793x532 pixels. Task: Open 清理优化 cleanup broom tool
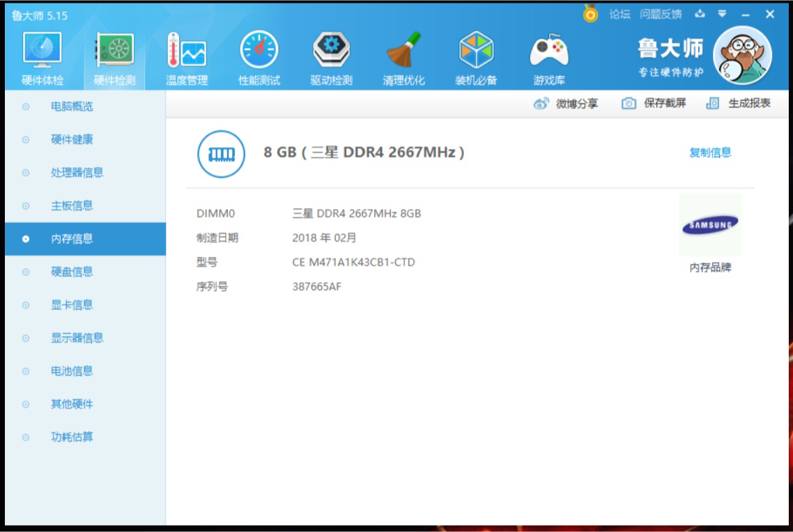coord(403,58)
